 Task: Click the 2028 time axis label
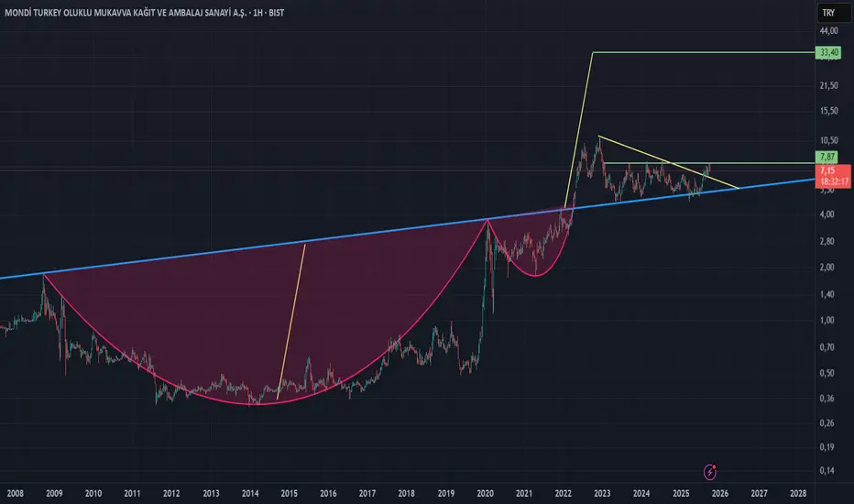click(798, 494)
